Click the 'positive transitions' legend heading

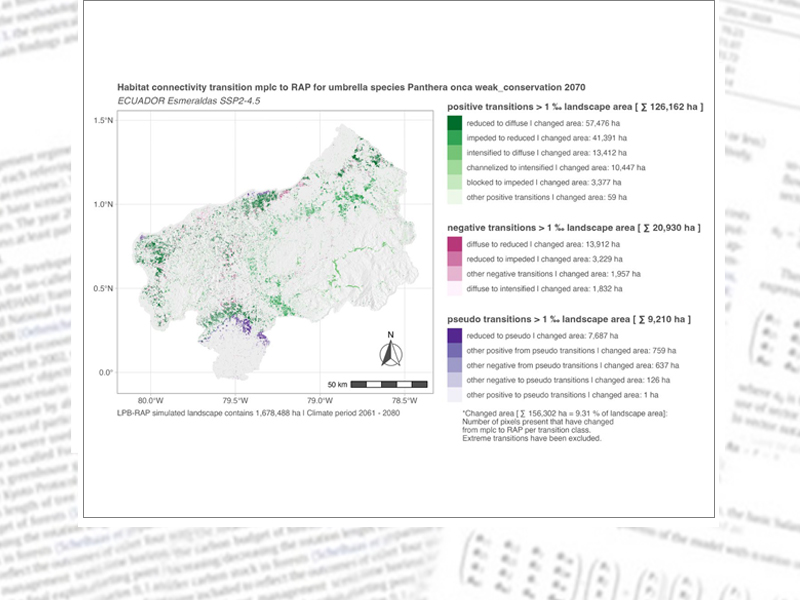[575, 105]
